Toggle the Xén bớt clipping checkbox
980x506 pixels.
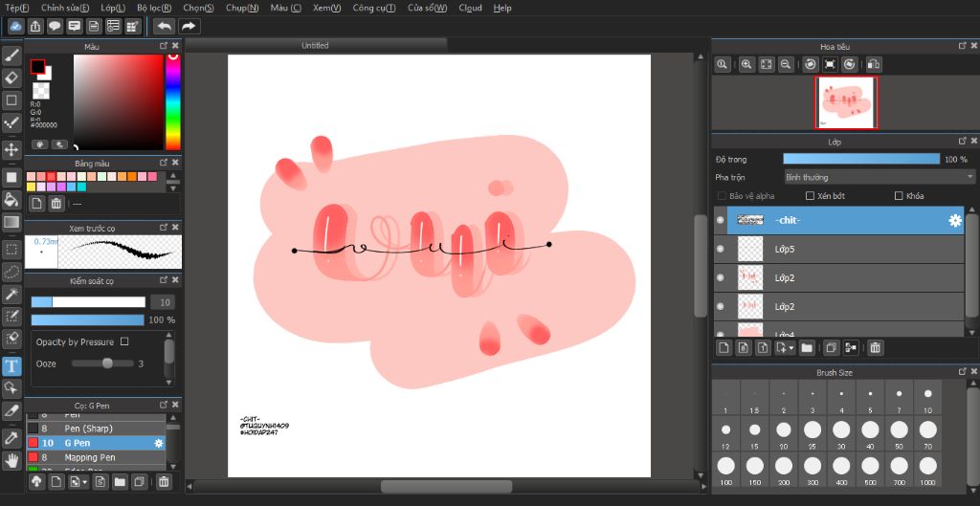point(810,195)
